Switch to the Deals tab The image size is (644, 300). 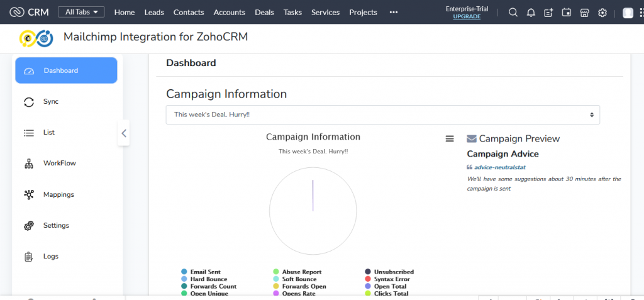(x=264, y=13)
